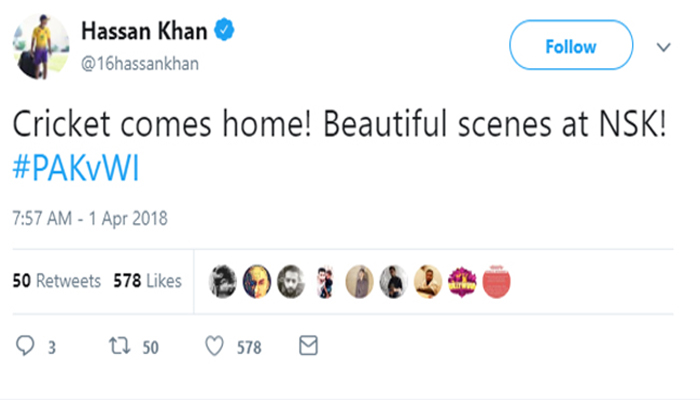Click the tweet text about Cricket
The width and height of the screenshot is (700, 400).
tap(337, 126)
